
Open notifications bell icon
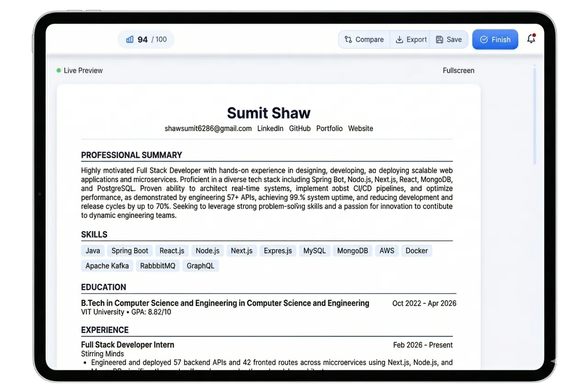pos(531,39)
